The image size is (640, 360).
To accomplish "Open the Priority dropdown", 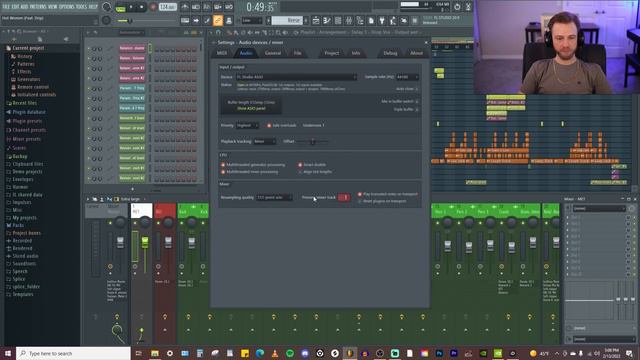I will coord(247,125).
